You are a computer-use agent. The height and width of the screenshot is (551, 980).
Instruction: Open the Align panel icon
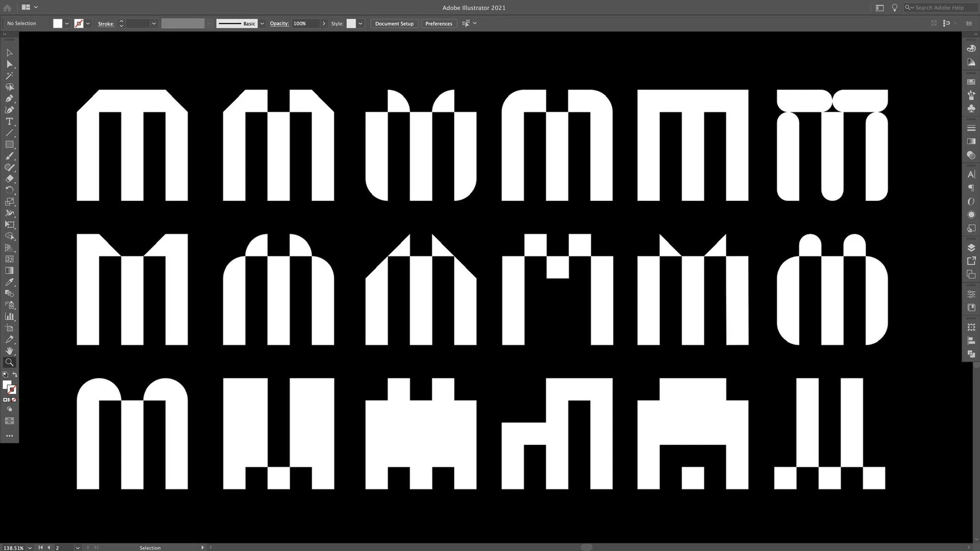(x=971, y=341)
